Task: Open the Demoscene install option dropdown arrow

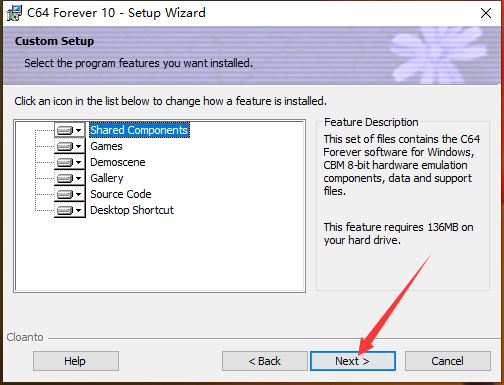Action: click(79, 162)
